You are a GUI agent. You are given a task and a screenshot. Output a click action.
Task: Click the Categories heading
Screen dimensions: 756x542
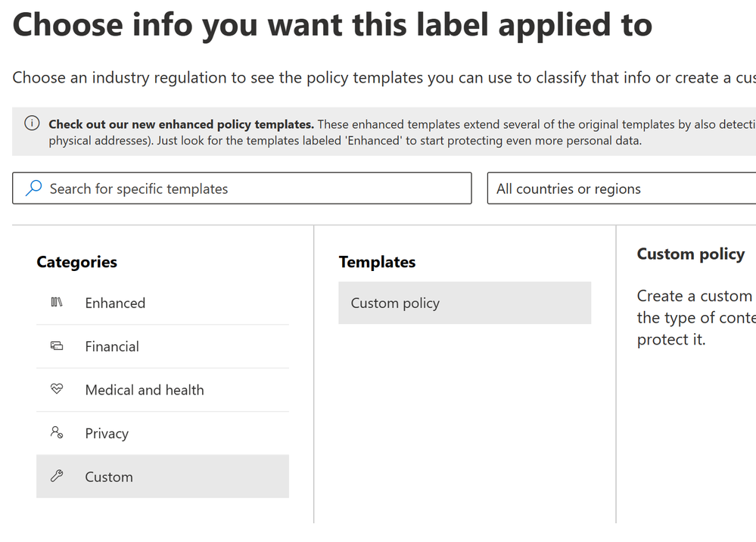[76, 262]
